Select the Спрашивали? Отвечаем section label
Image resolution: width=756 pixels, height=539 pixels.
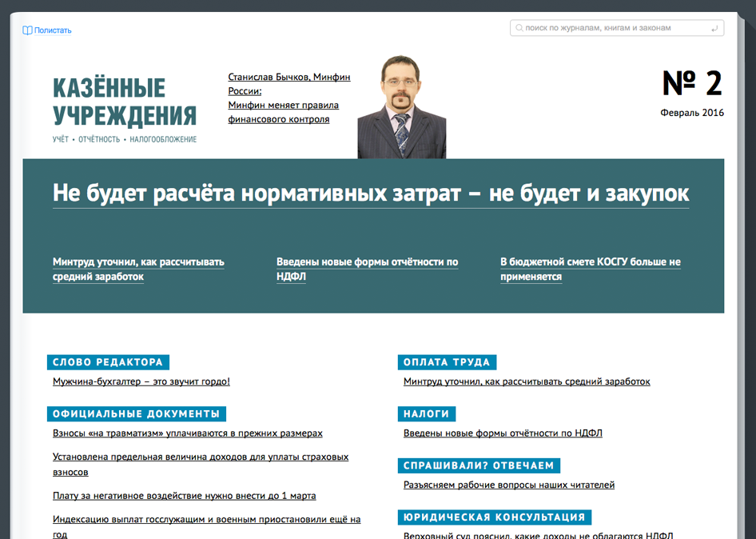479,465
